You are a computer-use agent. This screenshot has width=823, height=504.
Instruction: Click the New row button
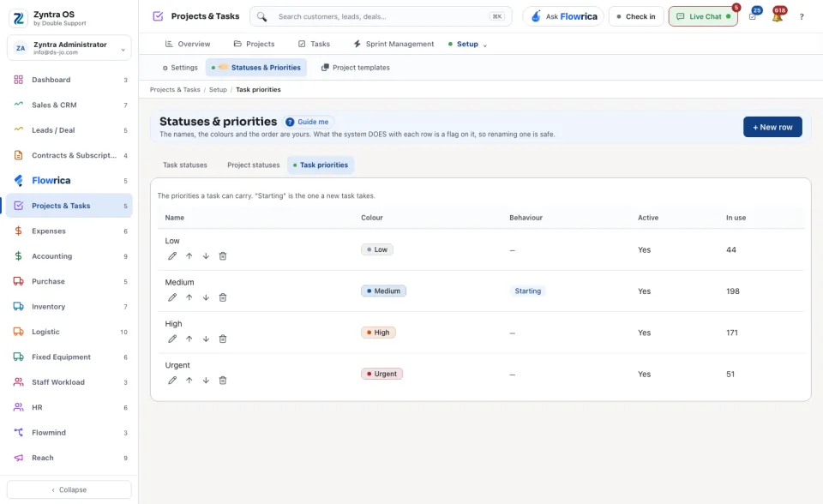[x=772, y=127]
